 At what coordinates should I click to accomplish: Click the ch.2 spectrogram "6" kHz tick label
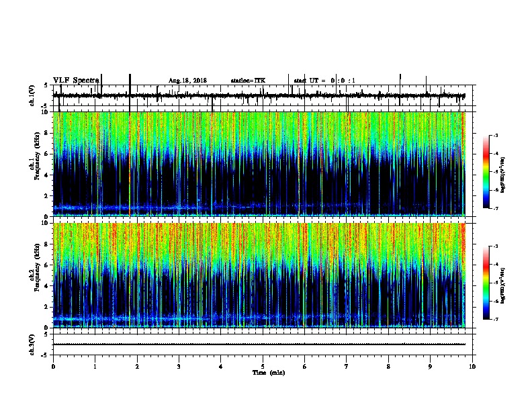[x=47, y=265]
